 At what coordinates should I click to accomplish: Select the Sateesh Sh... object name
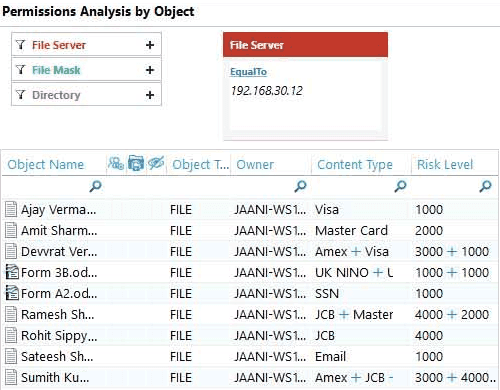pos(57,357)
